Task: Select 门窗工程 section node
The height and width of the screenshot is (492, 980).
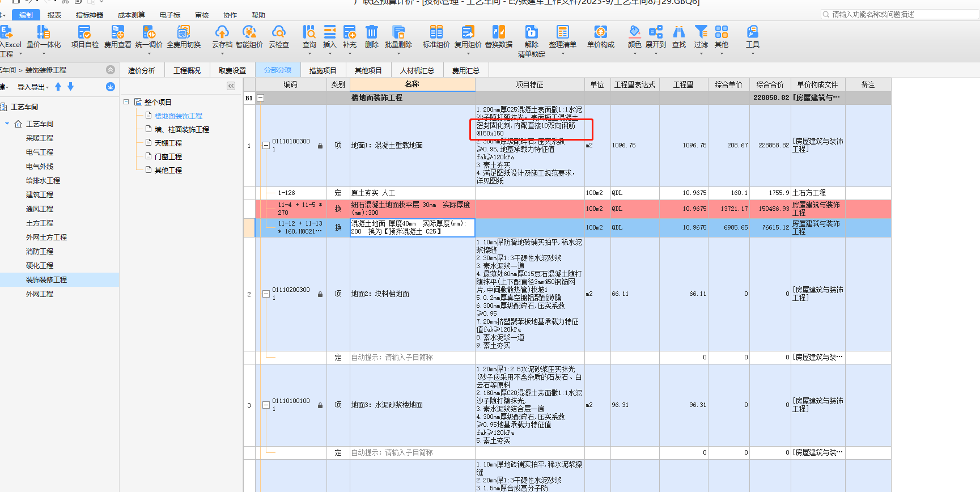Action: coord(168,156)
